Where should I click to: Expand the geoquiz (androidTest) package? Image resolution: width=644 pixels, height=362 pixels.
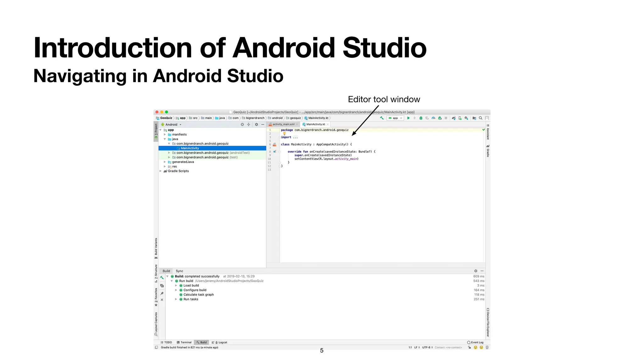(169, 153)
